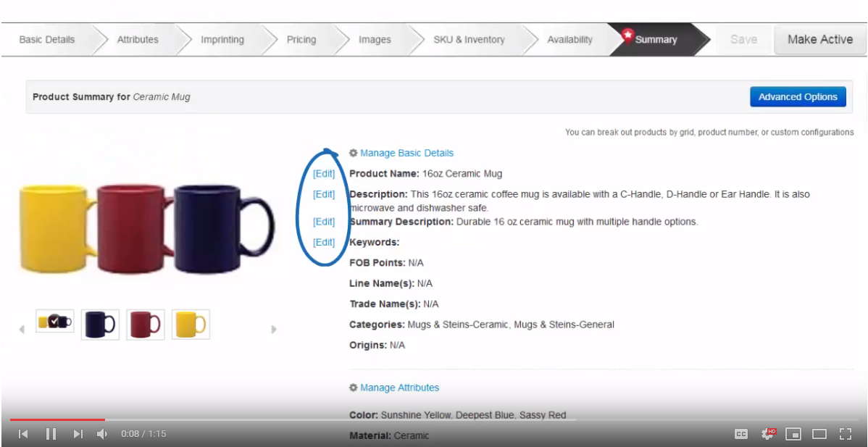Open Manage Attributes link
Screen dimensions: 868x447
400,388
